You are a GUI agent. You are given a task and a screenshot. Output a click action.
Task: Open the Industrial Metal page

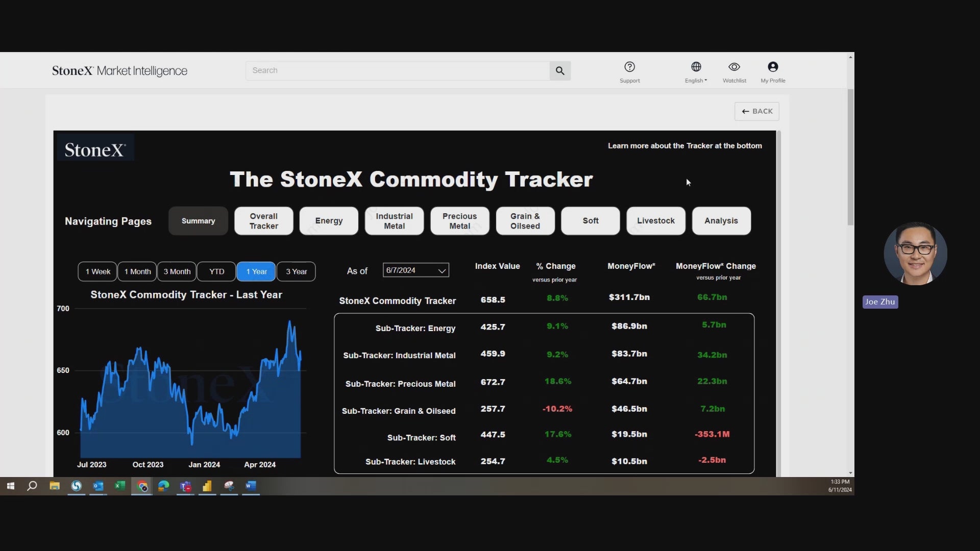tap(394, 221)
